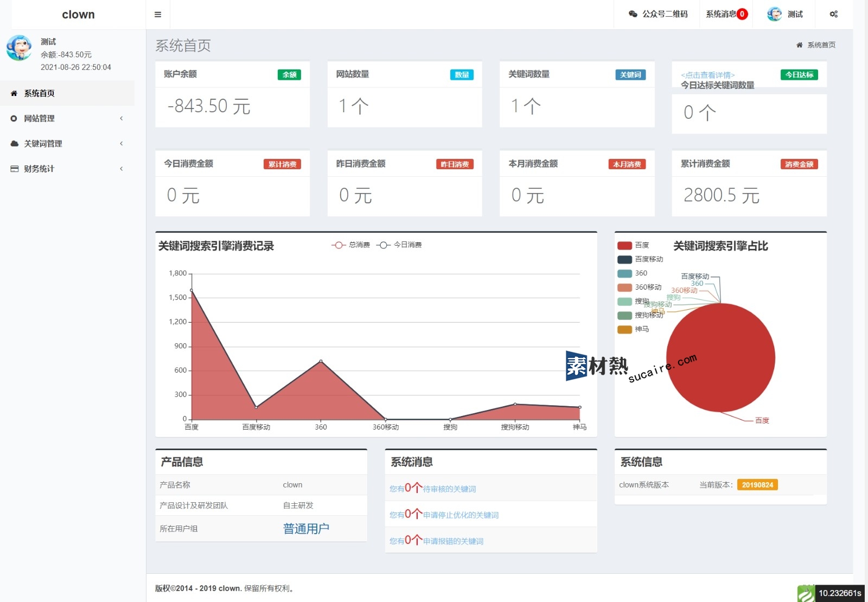Click the red 百度 legend color swatch
The image size is (868, 602).
624,245
